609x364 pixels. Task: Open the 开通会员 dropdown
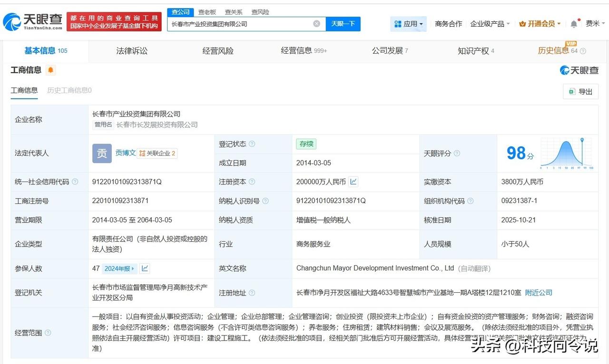tap(540, 24)
